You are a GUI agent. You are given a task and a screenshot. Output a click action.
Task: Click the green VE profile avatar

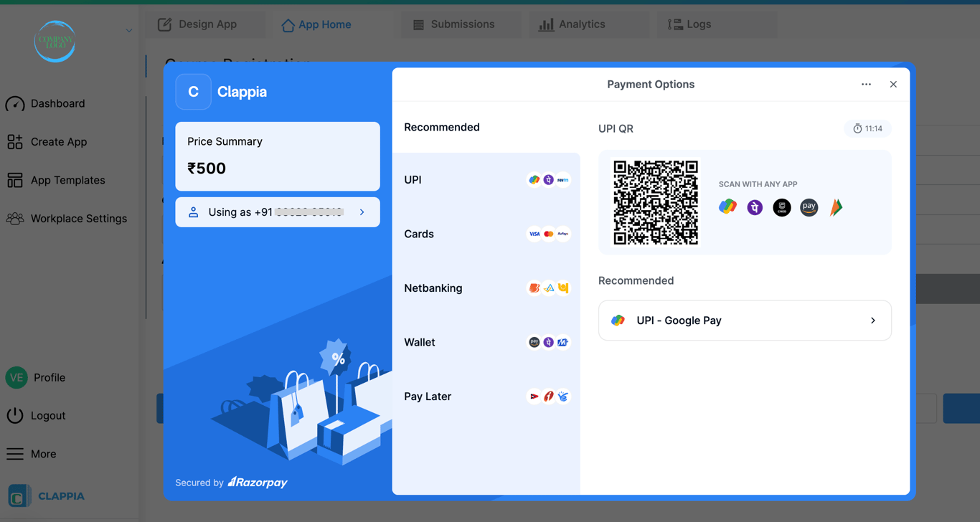(17, 377)
